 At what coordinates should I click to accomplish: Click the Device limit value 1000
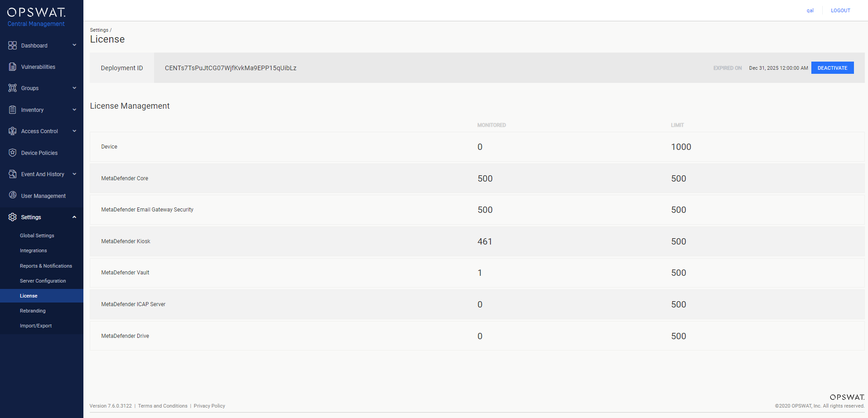pyautogui.click(x=681, y=147)
